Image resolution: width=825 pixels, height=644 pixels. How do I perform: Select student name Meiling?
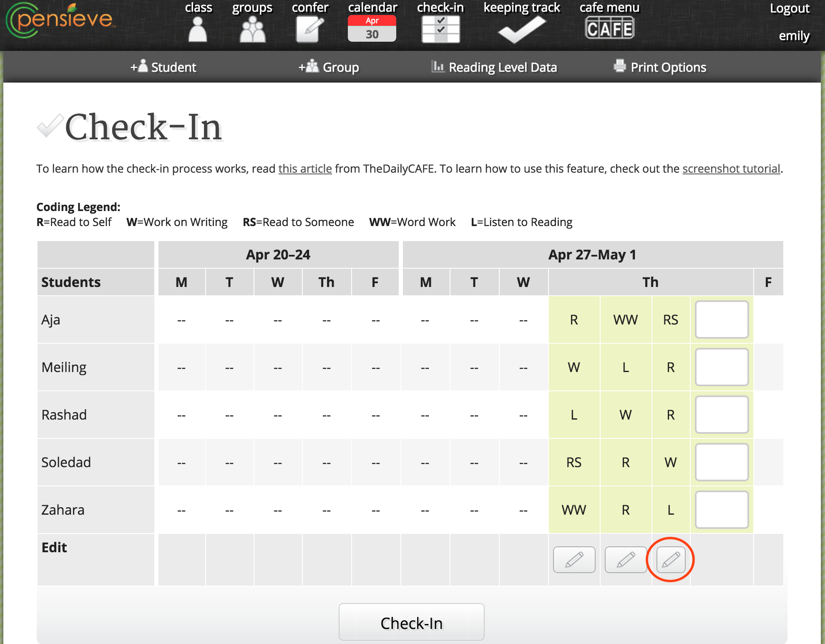[x=64, y=367]
